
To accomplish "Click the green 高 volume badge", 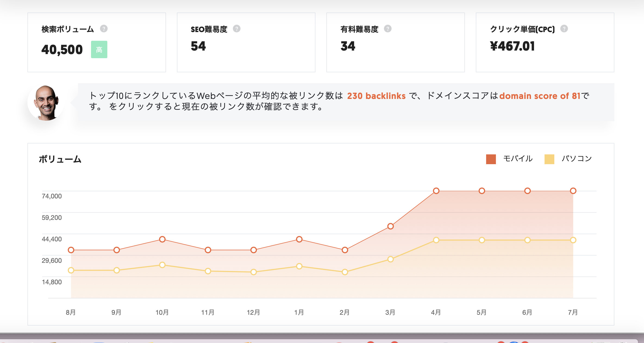I will (99, 49).
